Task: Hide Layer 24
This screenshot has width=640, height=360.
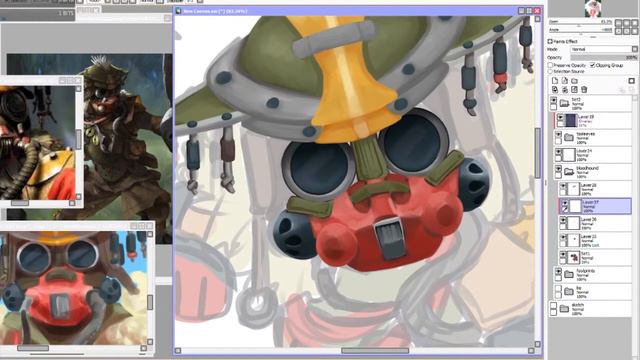Action: (x=558, y=152)
